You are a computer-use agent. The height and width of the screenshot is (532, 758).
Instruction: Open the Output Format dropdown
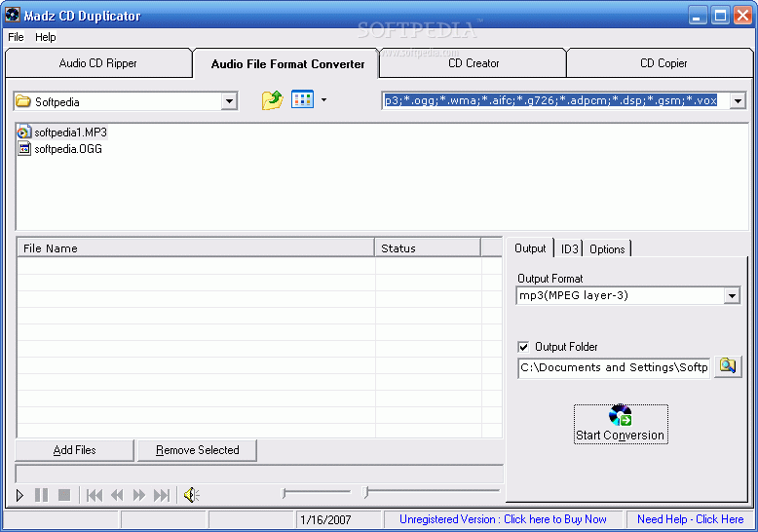click(x=732, y=295)
